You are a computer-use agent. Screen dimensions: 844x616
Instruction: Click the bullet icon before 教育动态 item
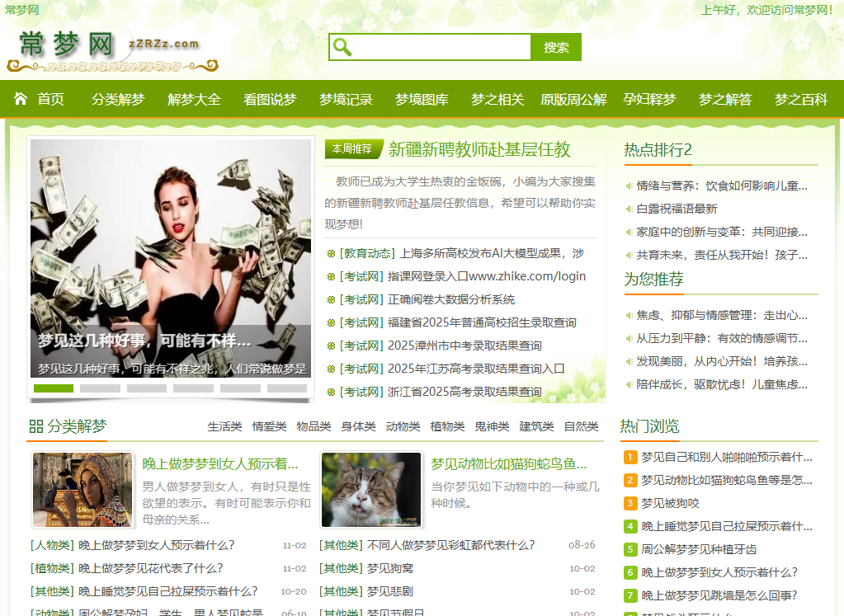click(x=331, y=254)
